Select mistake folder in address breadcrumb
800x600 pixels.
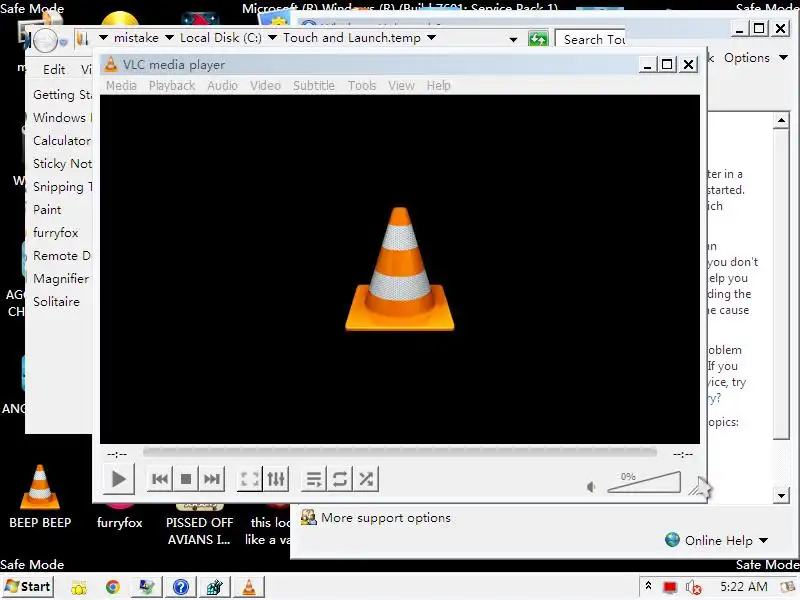(x=136, y=38)
